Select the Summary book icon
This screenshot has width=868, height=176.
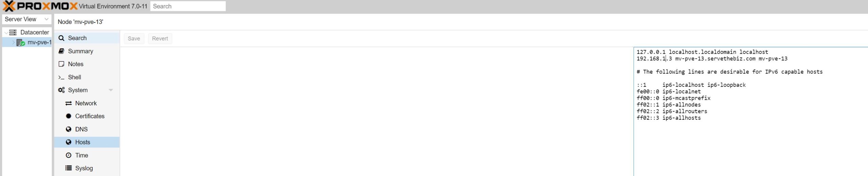coord(61,51)
